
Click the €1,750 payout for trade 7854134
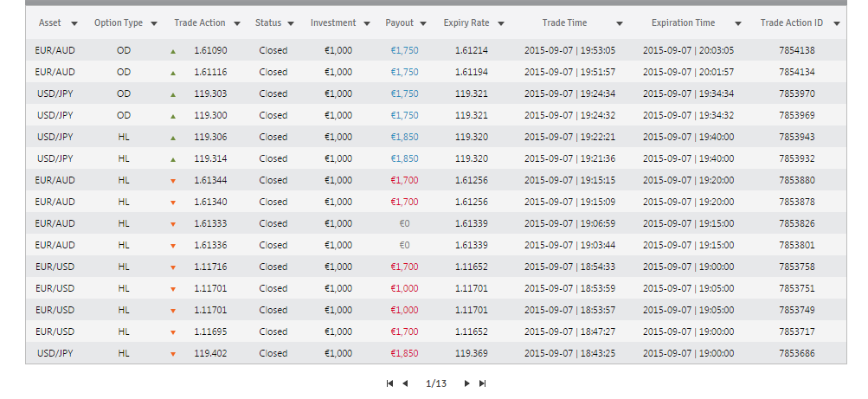405,72
